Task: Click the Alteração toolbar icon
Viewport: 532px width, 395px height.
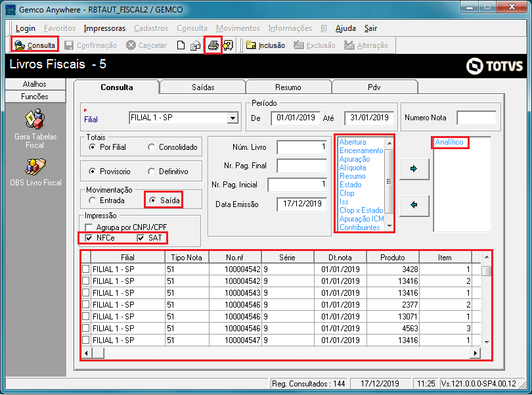Action: tap(349, 45)
